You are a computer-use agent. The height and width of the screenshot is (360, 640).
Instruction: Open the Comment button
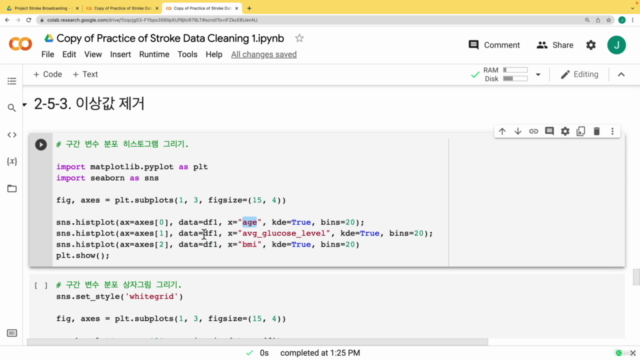pyautogui.click(x=494, y=45)
